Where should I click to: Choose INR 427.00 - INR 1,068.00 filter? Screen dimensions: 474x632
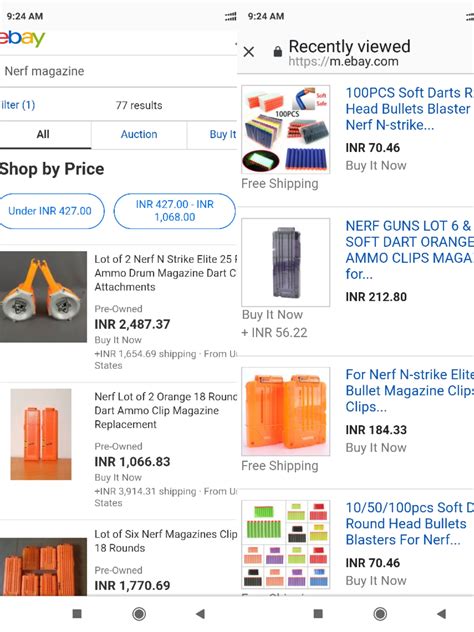tap(175, 211)
